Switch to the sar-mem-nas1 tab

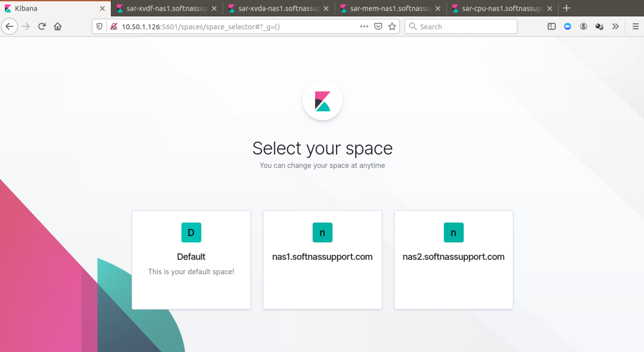(x=390, y=8)
